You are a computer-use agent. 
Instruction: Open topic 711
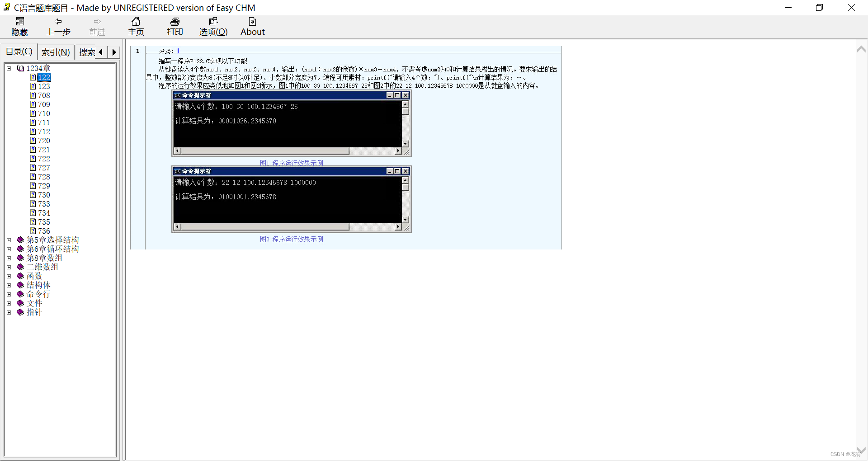pos(44,122)
